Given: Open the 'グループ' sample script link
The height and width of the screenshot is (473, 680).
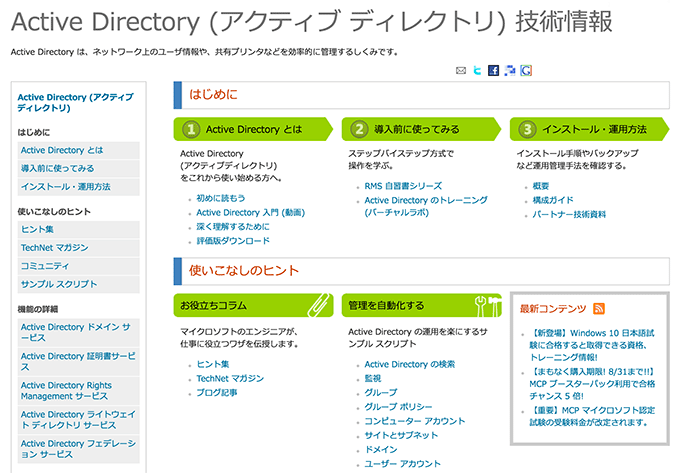Looking at the screenshot, I should tap(381, 392).
